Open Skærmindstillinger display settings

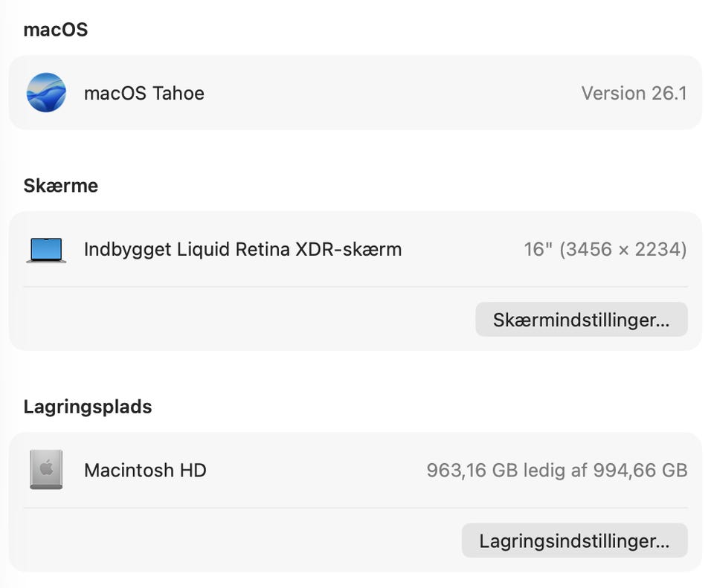coord(581,320)
